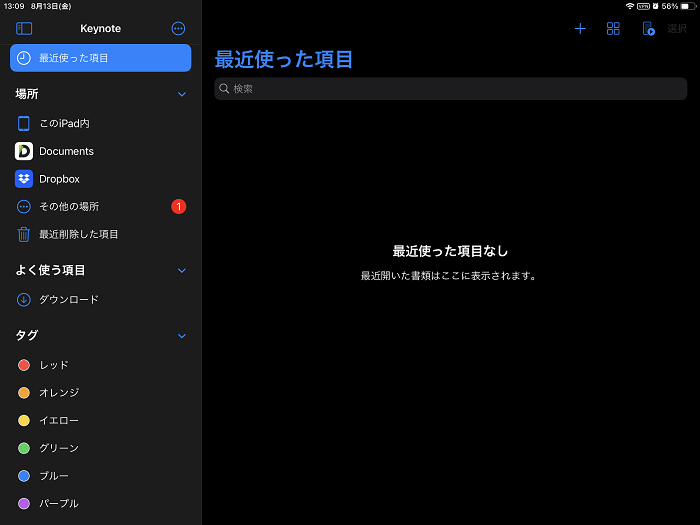This screenshot has width=700, height=525.
Task: Click the status bar clock 13:09
Action: pos(14,6)
